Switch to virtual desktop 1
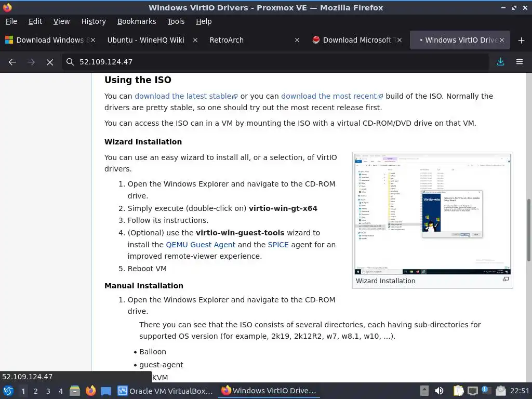532x399 pixels. tap(23, 391)
